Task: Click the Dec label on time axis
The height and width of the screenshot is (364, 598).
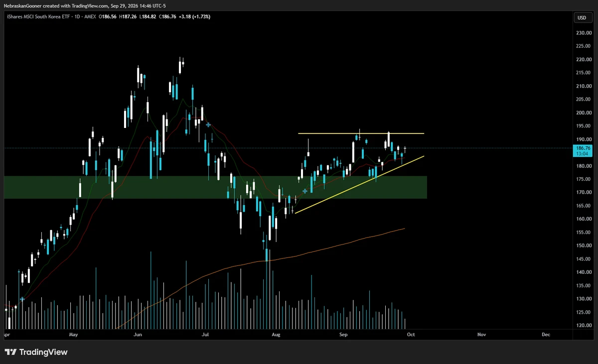Action: click(546, 335)
